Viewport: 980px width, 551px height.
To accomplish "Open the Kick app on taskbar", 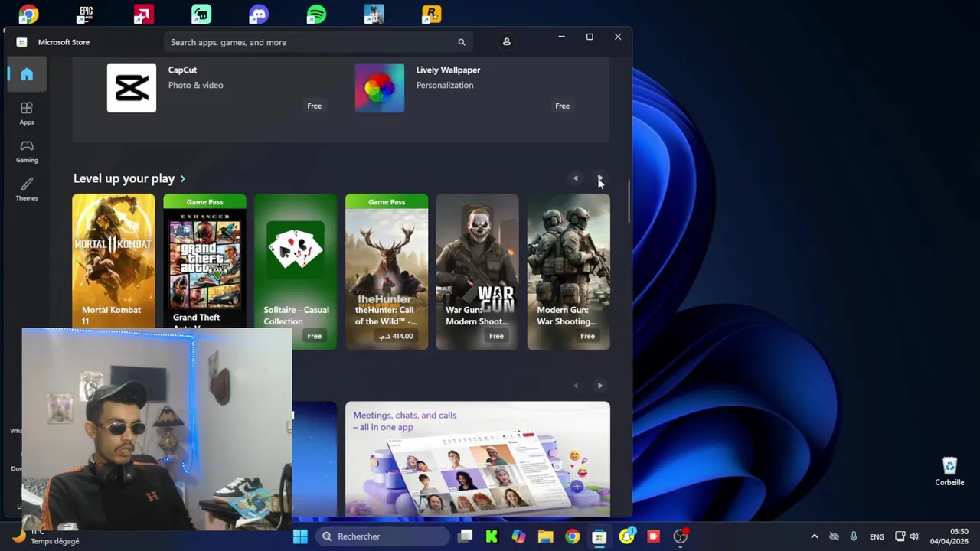I will click(492, 536).
